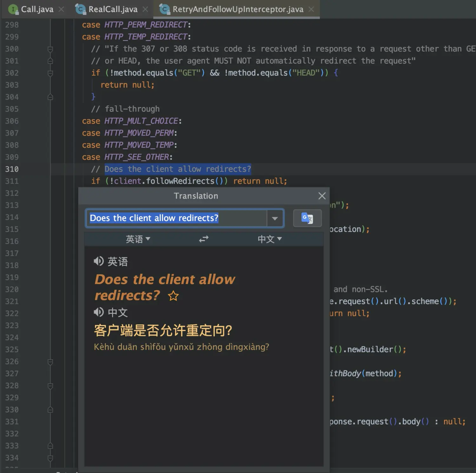Click the swap languages arrows icon

pyautogui.click(x=204, y=239)
